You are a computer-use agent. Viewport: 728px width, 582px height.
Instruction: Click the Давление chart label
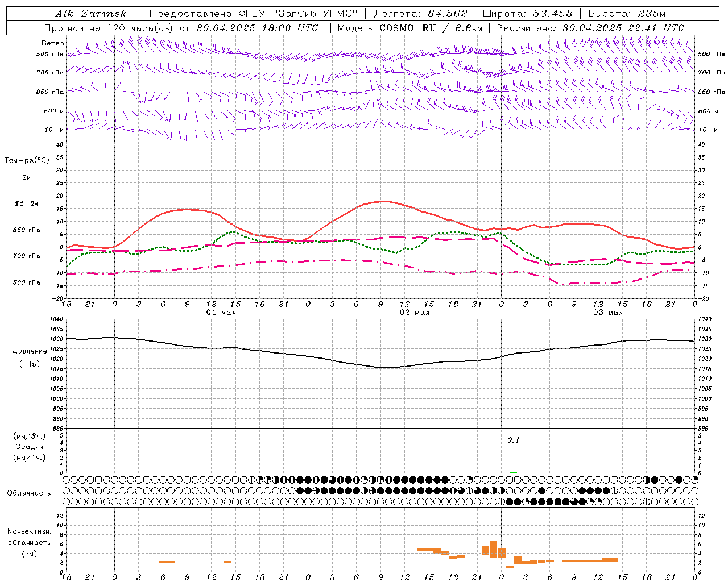pyautogui.click(x=30, y=351)
